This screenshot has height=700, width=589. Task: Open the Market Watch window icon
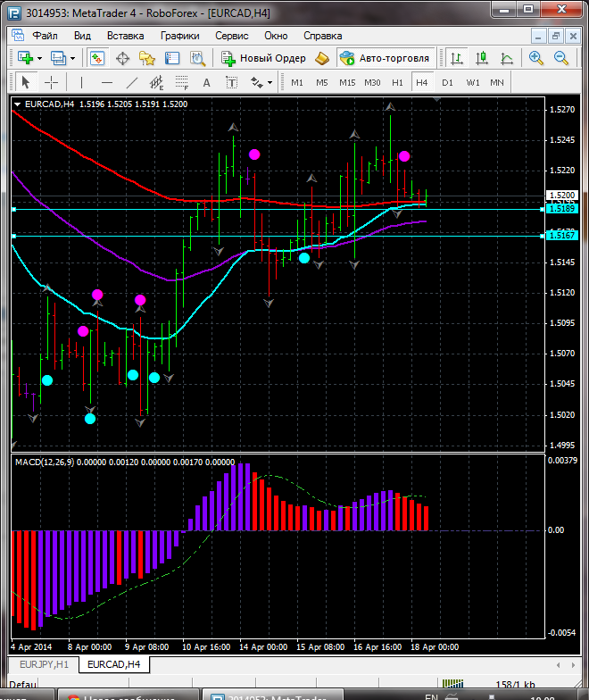[x=97, y=58]
